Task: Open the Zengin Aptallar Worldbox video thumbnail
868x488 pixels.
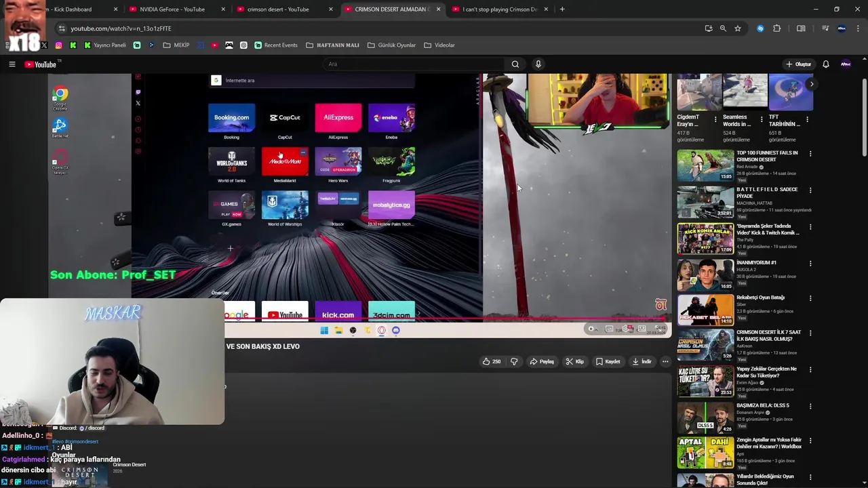Action: click(705, 453)
